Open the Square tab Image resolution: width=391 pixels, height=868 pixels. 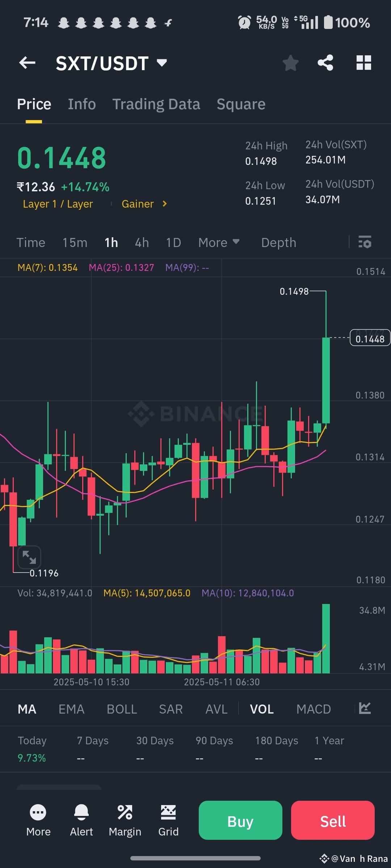coord(241,104)
